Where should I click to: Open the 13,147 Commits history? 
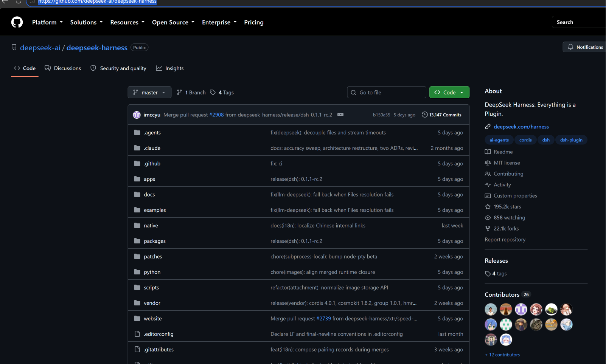441,115
